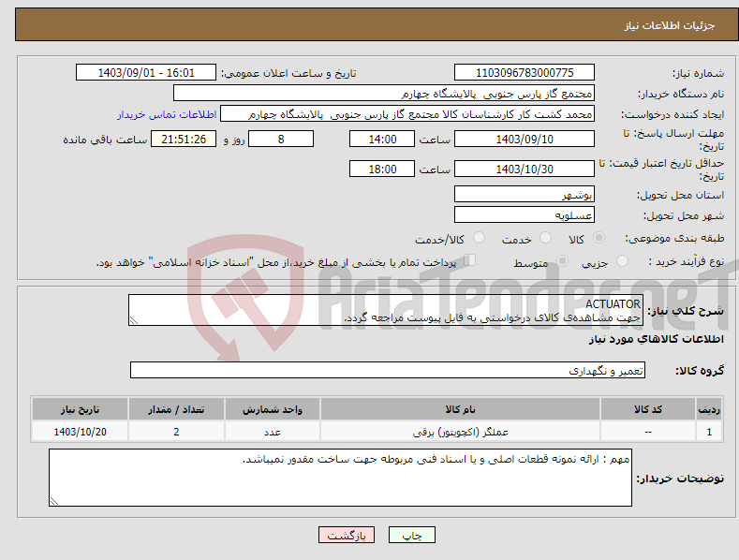
Task: Click the unit cell عدد
Action: pyautogui.click(x=273, y=432)
